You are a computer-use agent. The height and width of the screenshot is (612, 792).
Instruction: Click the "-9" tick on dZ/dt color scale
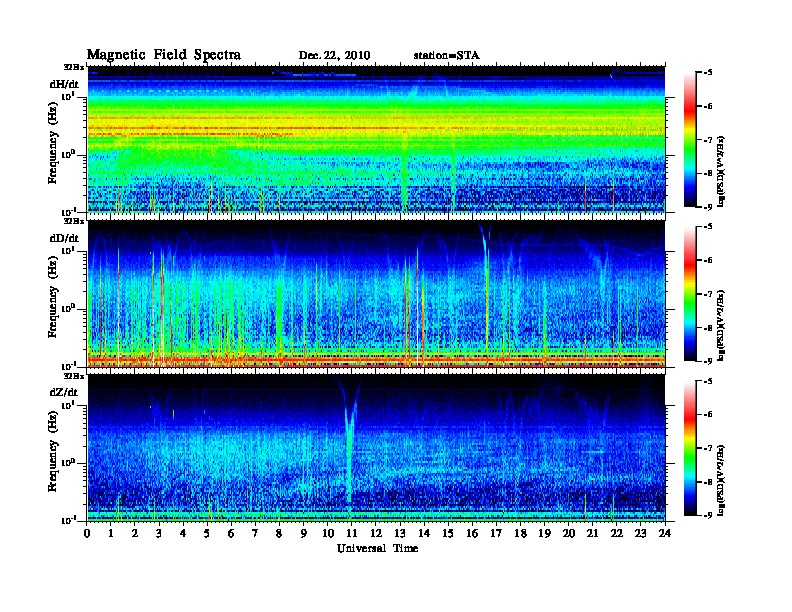click(708, 515)
